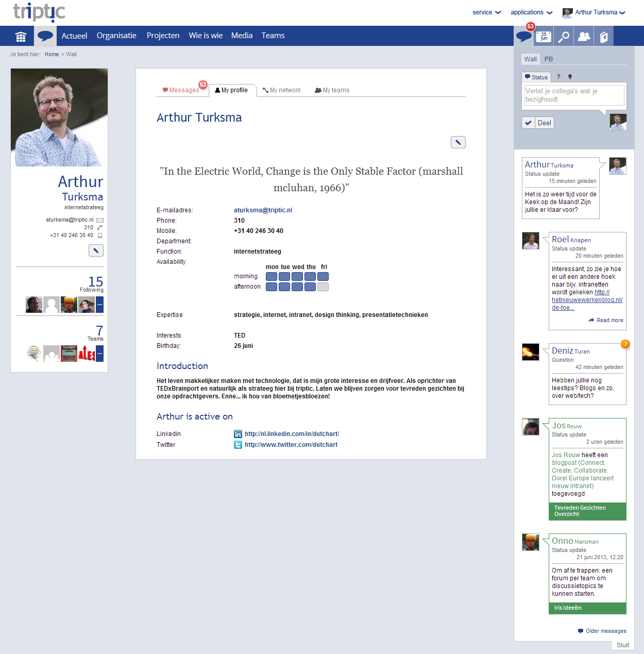The image size is (644, 654).
Task: Expand the applications dropdown
Action: tap(531, 12)
